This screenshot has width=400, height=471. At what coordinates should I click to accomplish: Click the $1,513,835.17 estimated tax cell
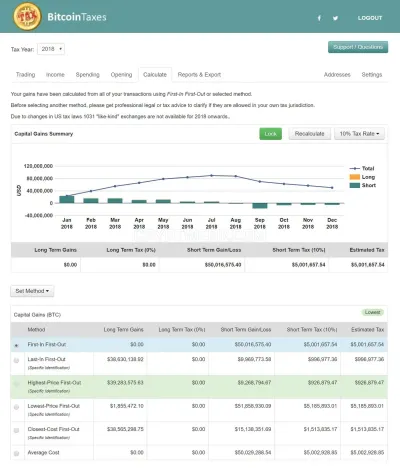pyautogui.click(x=367, y=429)
